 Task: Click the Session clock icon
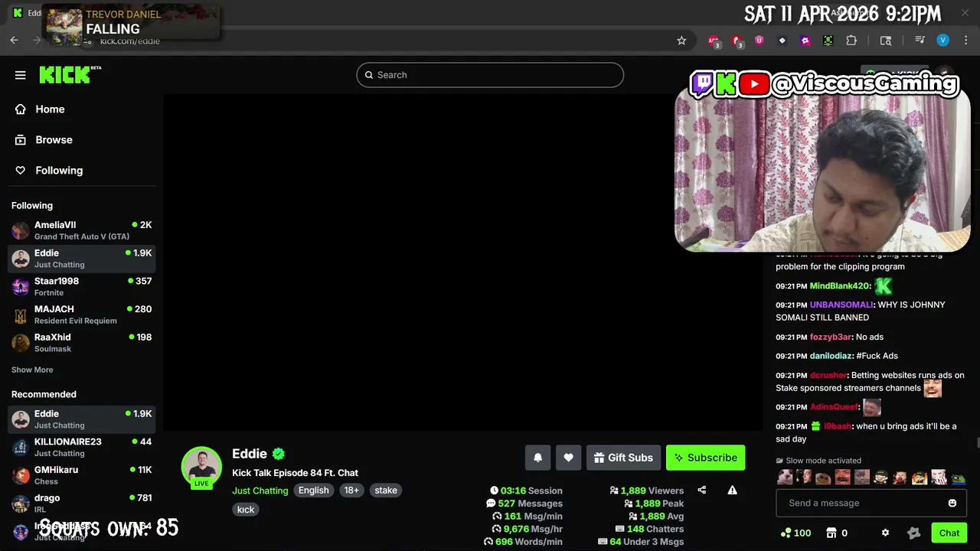tap(494, 491)
